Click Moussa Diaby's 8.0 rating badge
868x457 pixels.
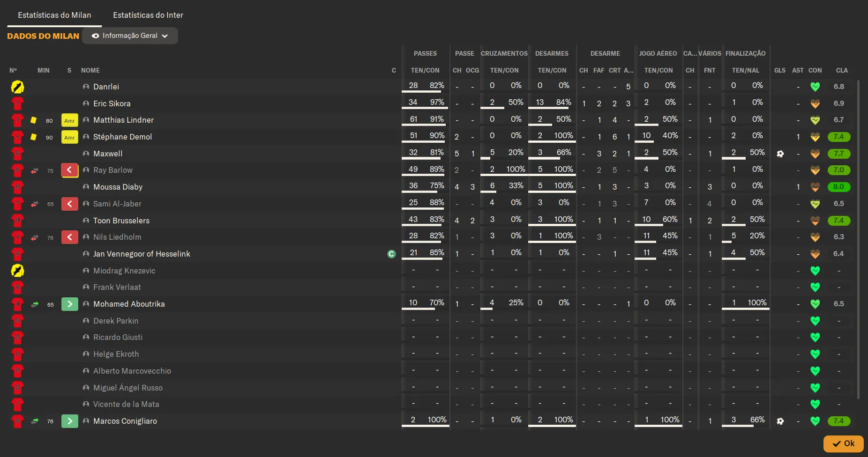click(x=839, y=187)
